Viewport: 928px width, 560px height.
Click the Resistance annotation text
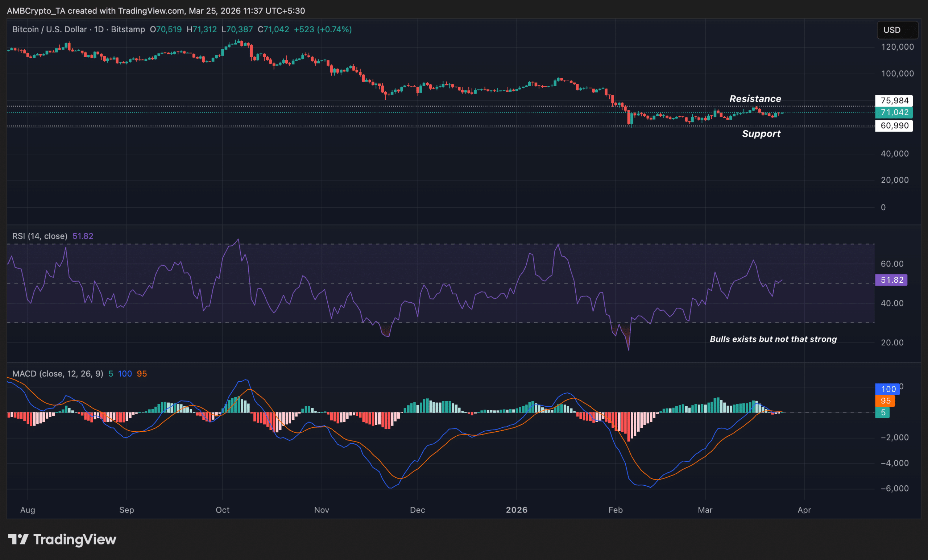pyautogui.click(x=755, y=98)
